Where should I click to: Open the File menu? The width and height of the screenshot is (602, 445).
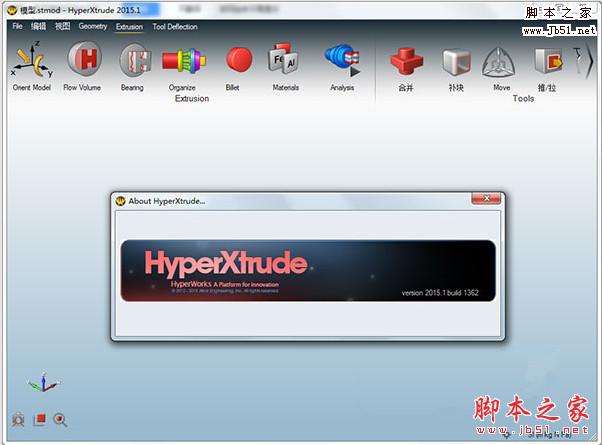(x=17, y=26)
